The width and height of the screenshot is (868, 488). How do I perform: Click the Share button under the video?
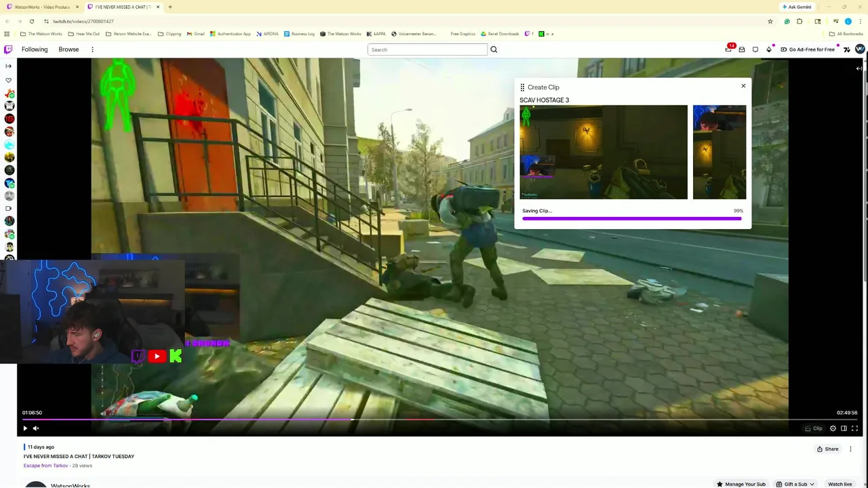(827, 449)
